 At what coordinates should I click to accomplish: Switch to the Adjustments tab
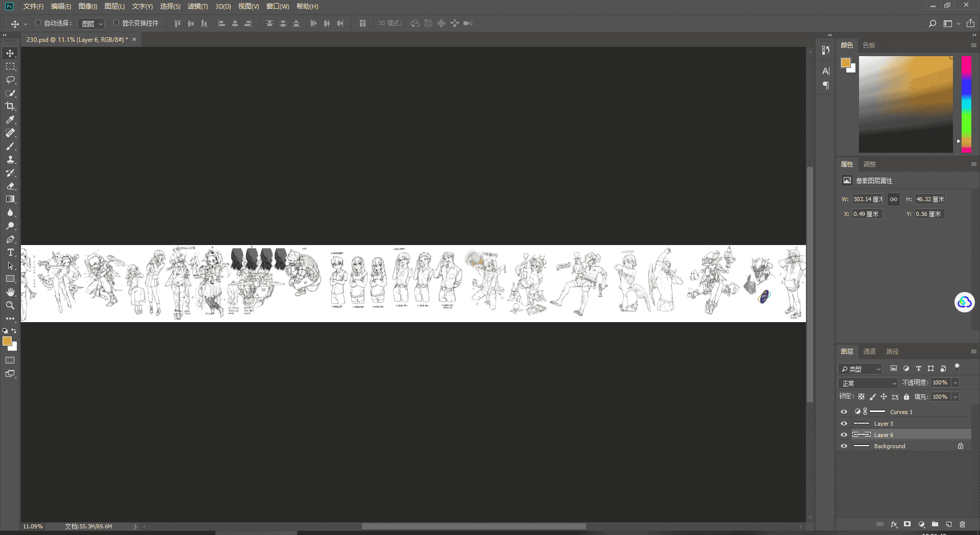[x=869, y=164]
